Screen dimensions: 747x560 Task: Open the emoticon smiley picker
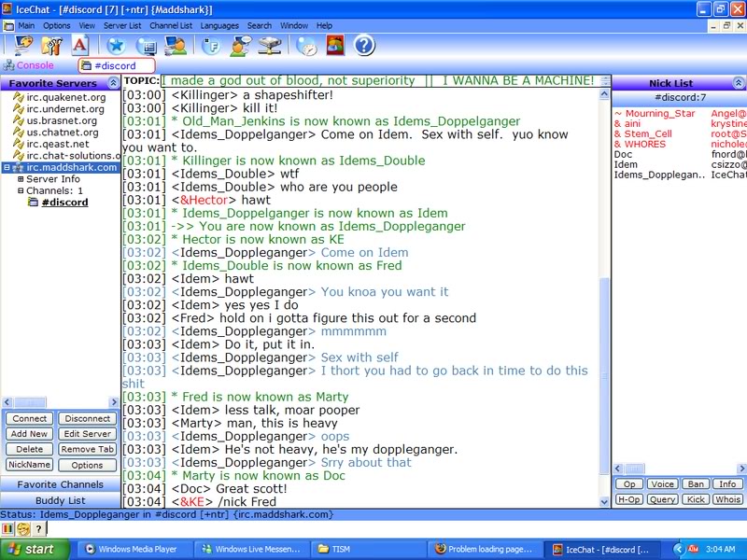click(x=23, y=528)
